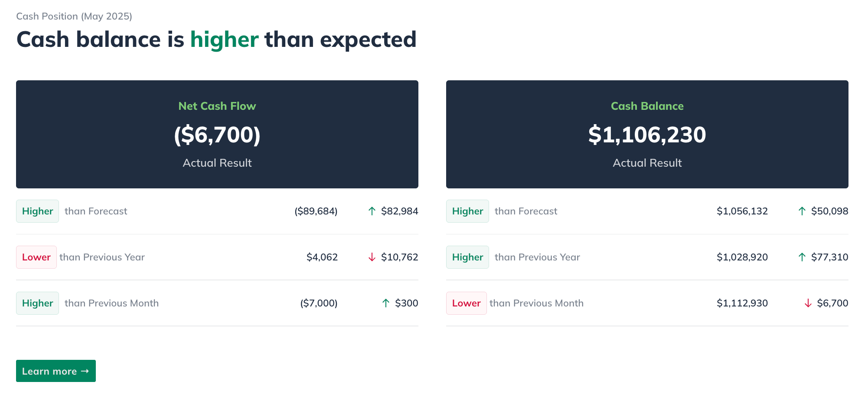
Task: Click Lower badge for Net Cash Flow previous year
Action: pyautogui.click(x=36, y=257)
